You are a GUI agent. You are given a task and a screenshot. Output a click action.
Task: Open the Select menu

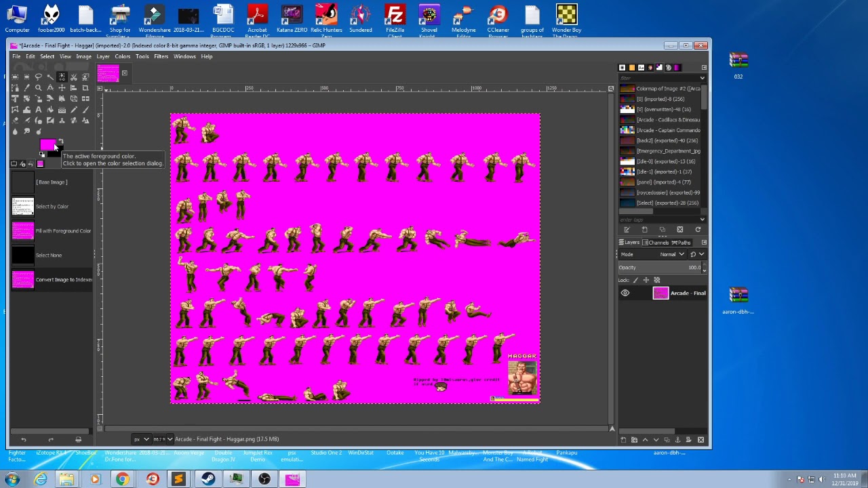point(47,56)
